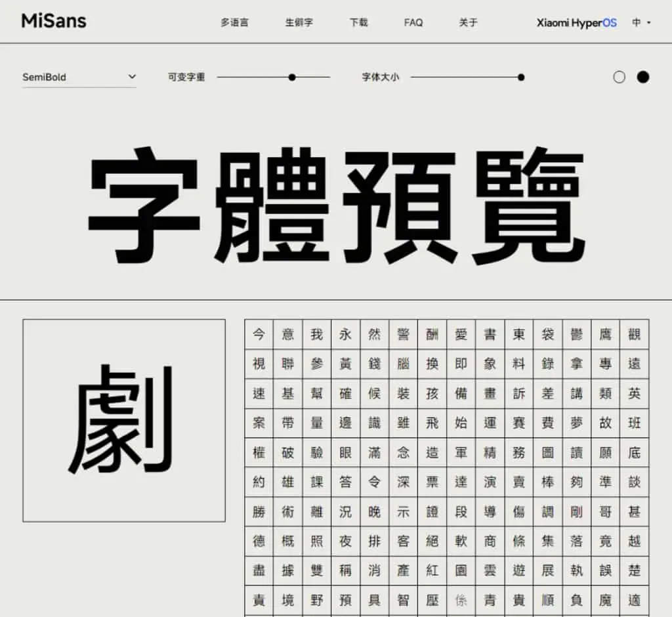The image size is (672, 617).
Task: Select the dark theme filled circle
Action: coord(643,77)
